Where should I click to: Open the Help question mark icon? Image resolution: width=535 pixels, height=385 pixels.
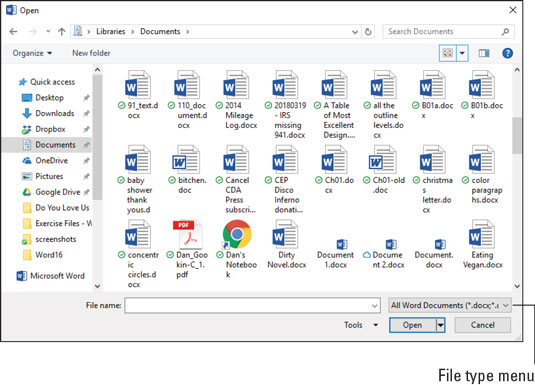pos(507,53)
